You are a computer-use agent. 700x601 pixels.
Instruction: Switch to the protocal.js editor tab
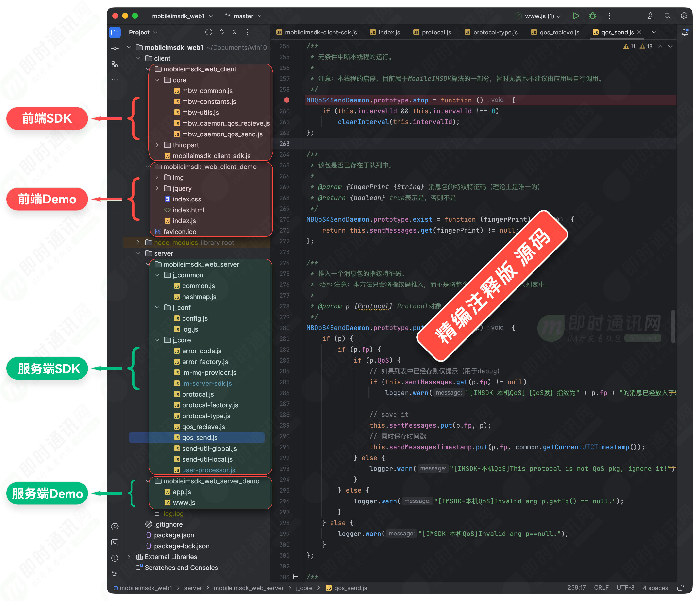(432, 33)
